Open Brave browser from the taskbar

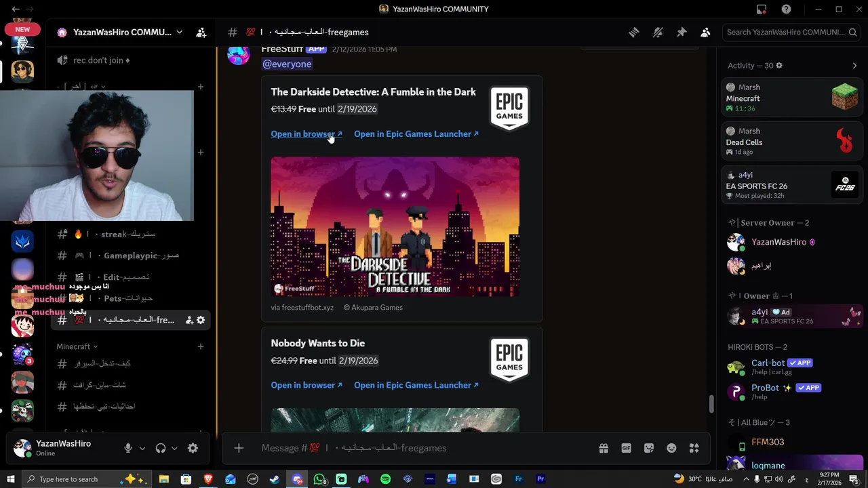208,479
